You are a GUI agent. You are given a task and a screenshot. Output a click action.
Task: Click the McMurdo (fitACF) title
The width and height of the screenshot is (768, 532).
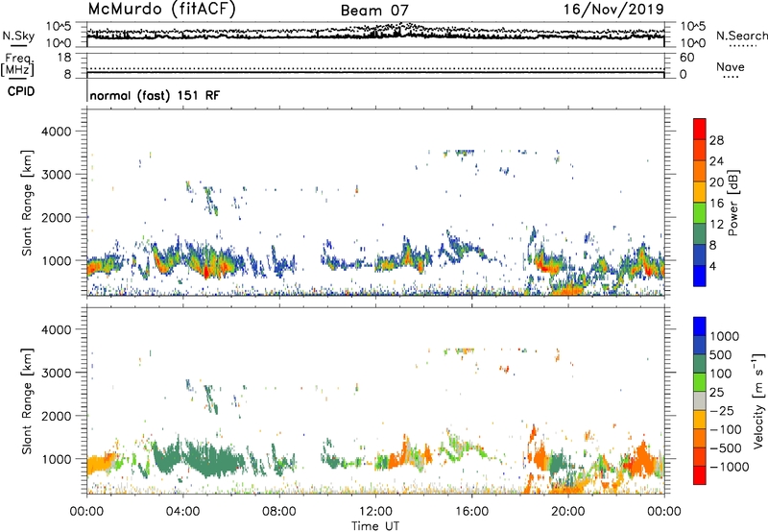(x=161, y=10)
